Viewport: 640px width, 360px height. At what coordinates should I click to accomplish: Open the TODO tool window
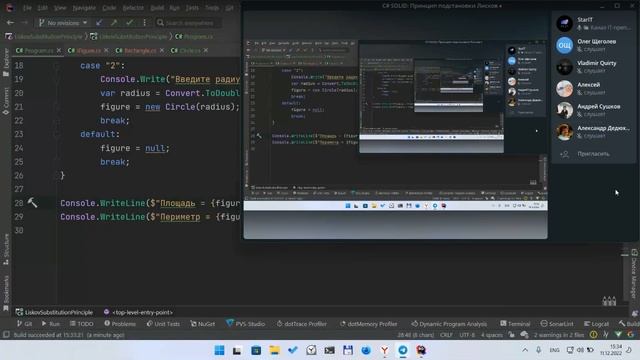click(x=81, y=324)
